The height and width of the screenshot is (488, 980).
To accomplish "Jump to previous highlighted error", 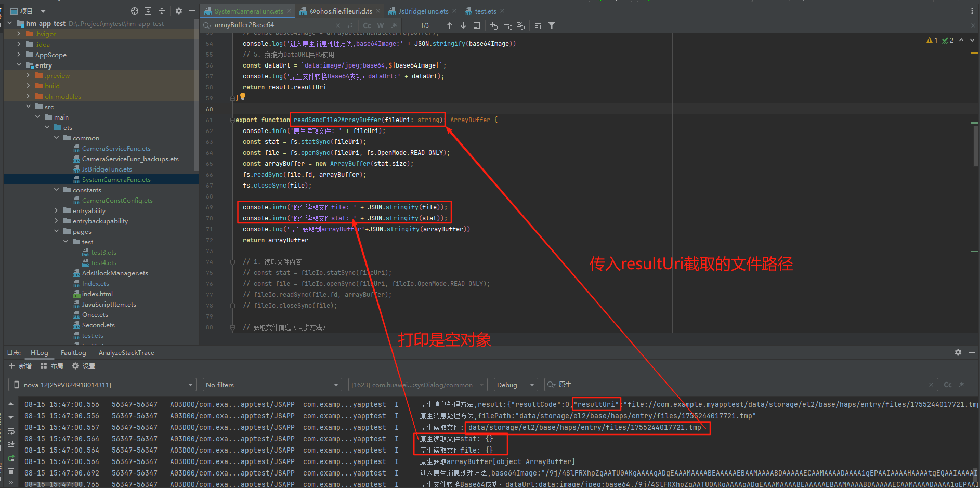I will tap(961, 40).
